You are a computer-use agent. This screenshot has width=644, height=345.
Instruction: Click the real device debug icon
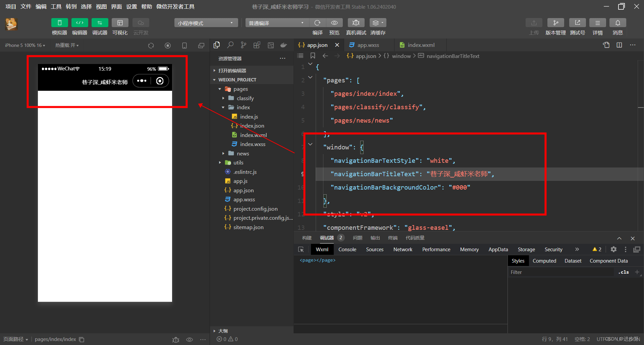tap(356, 23)
